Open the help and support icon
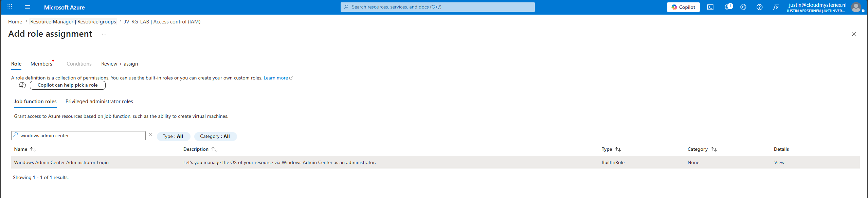The width and height of the screenshot is (868, 198). [x=760, y=7]
